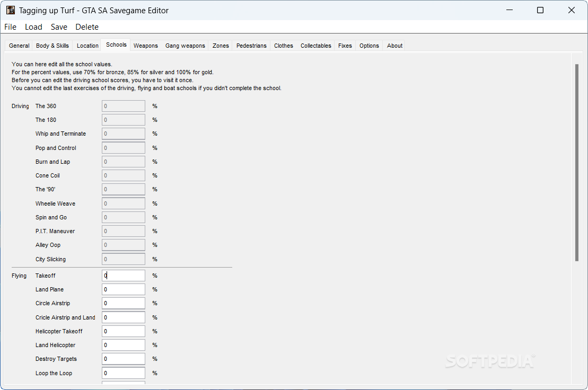The height and width of the screenshot is (390, 588).
Task: Click the 'Flying' section label
Action: pos(19,276)
